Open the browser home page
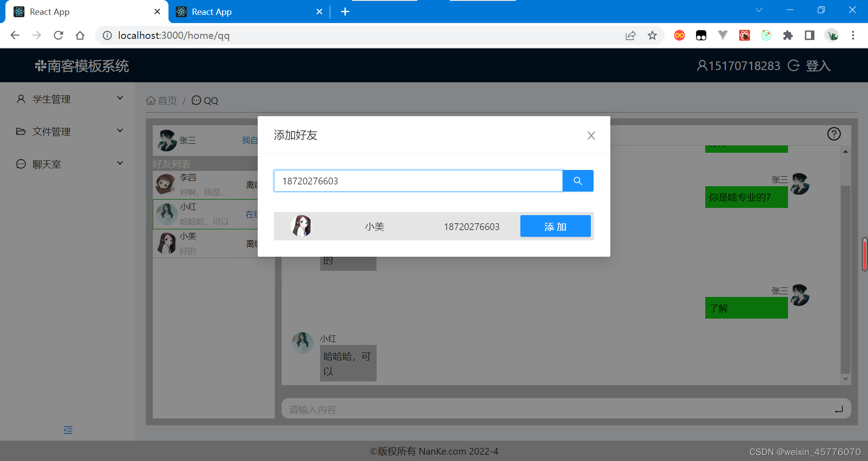 point(80,35)
